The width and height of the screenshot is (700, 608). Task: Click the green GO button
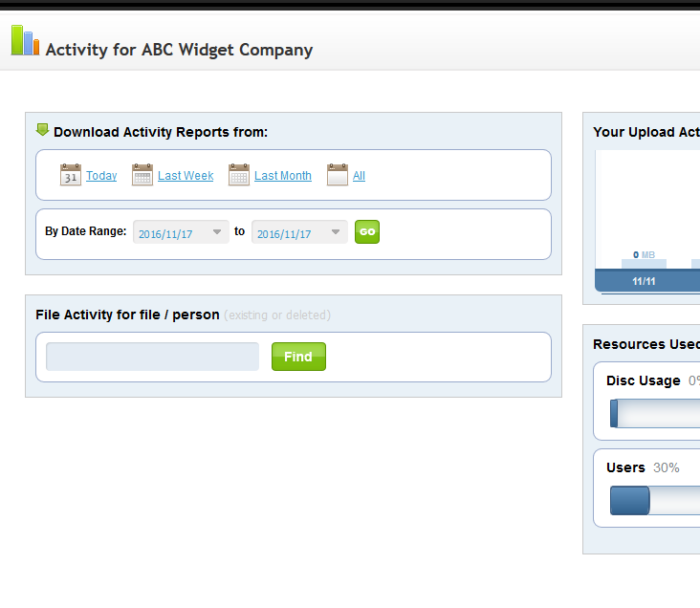(x=367, y=232)
